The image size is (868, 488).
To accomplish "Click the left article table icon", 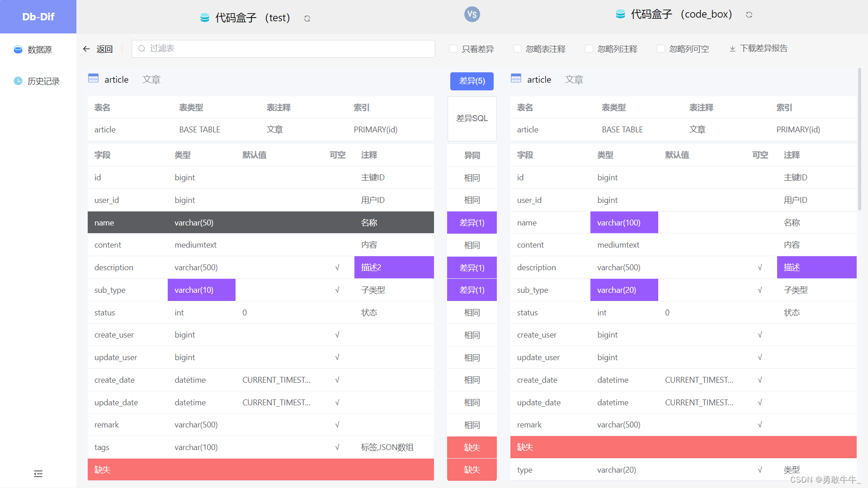I will pyautogui.click(x=93, y=79).
